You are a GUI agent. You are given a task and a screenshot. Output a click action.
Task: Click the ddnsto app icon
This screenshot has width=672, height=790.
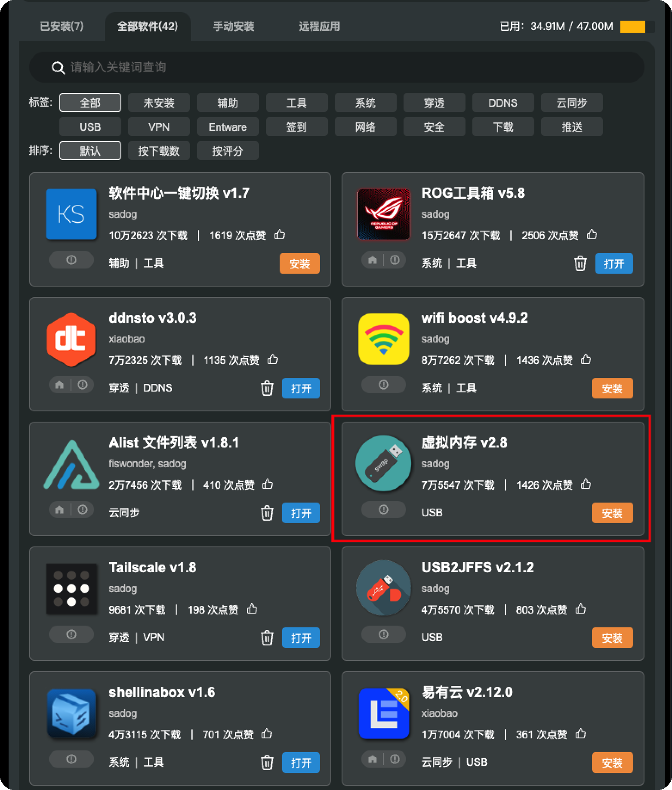(x=71, y=339)
